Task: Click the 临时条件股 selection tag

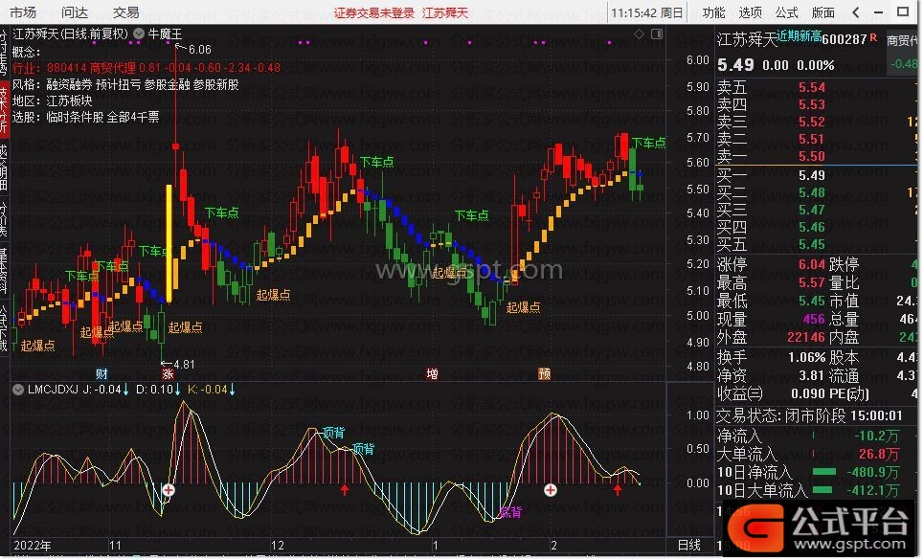Action: (76, 117)
